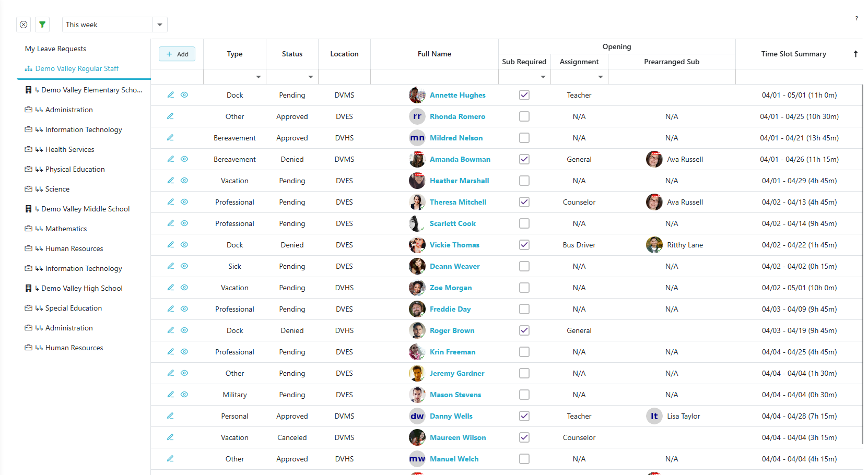This screenshot has height=475, width=868.
Task: Click the clear filter circle-x icon
Action: [x=24, y=25]
